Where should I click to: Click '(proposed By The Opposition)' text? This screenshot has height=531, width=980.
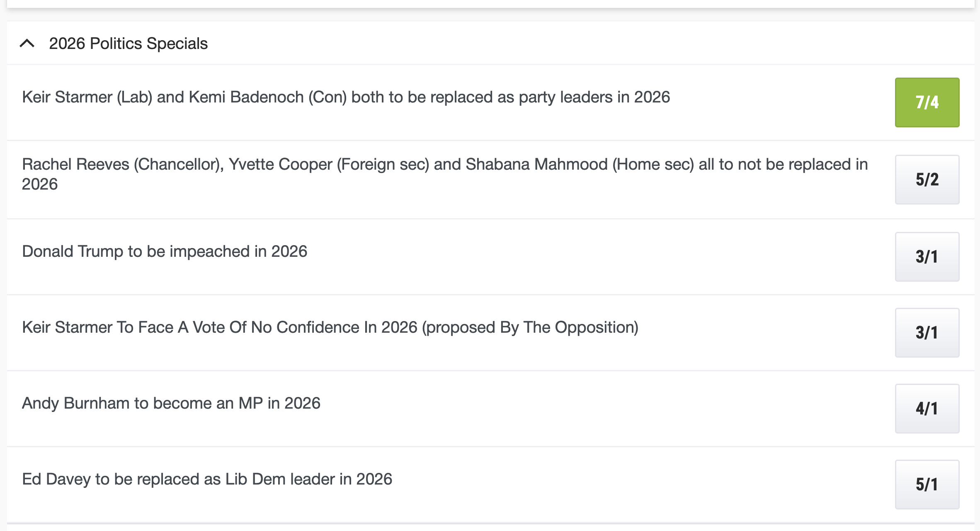tap(530, 327)
